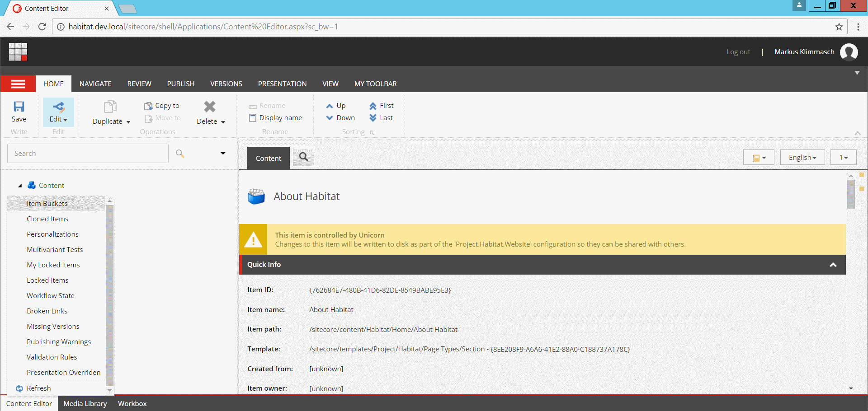The image size is (868, 411).
Task: Open search options dropdown arrow
Action: (x=223, y=154)
